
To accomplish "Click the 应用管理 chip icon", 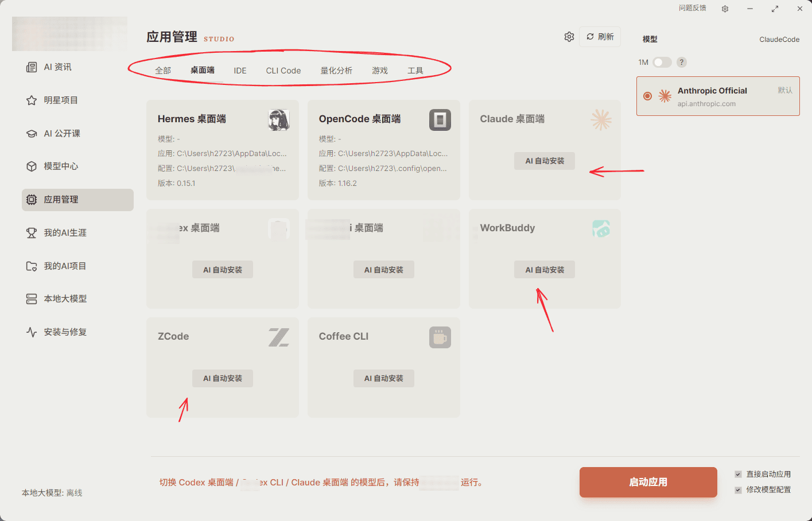I will pos(32,200).
